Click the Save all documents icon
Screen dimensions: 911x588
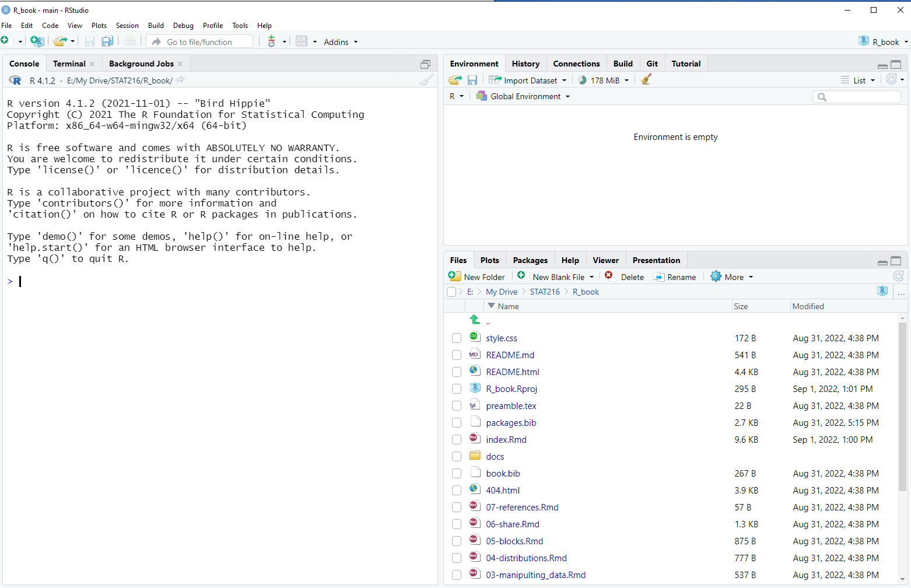[x=107, y=41]
